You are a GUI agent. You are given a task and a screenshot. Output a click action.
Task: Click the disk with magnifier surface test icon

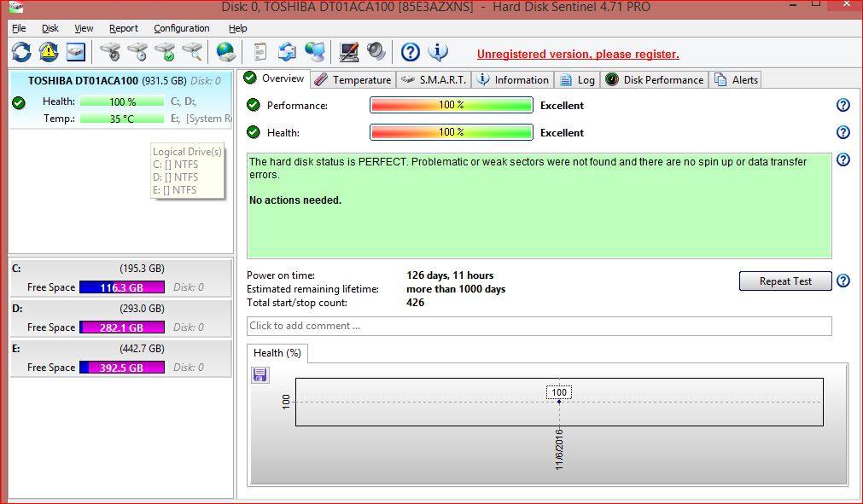pos(192,52)
